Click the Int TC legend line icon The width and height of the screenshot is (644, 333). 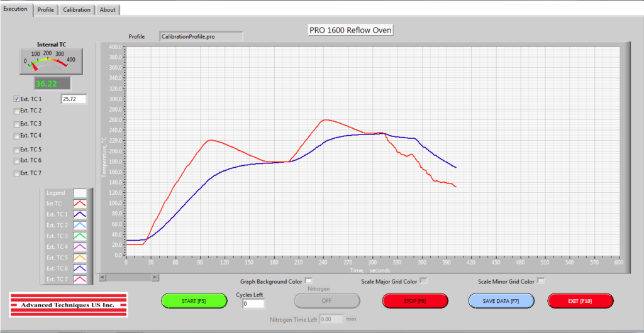[80, 204]
